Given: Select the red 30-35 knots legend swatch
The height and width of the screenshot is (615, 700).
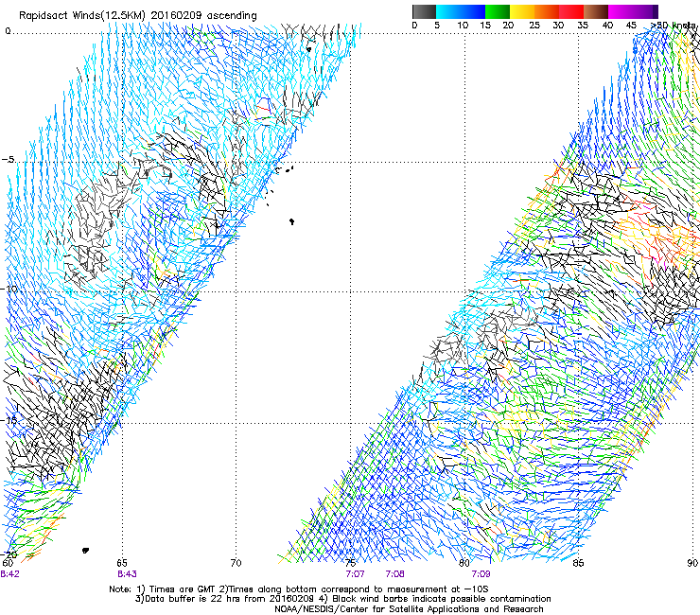Looking at the screenshot, I should [571, 11].
